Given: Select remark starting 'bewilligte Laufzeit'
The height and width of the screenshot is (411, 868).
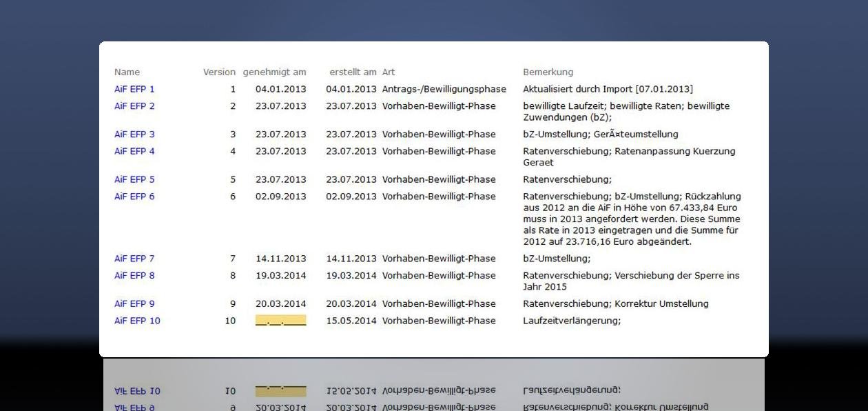Looking at the screenshot, I should [626, 112].
